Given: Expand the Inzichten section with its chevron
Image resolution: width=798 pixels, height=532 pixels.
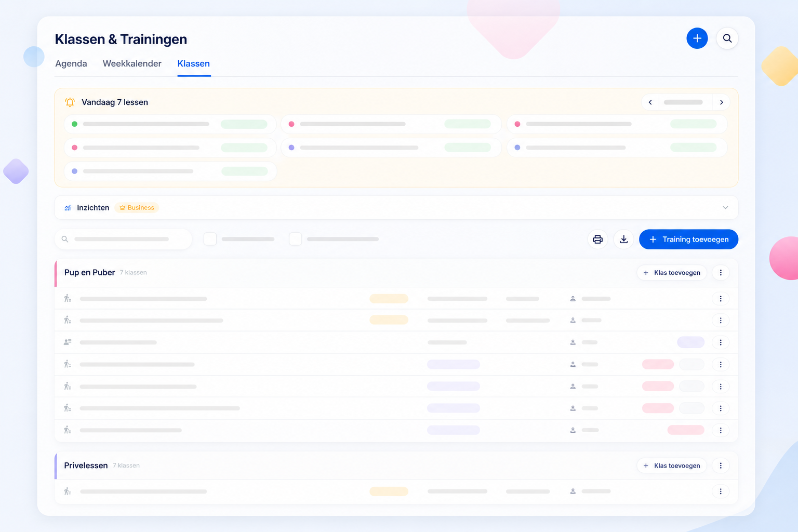Looking at the screenshot, I should 725,208.
